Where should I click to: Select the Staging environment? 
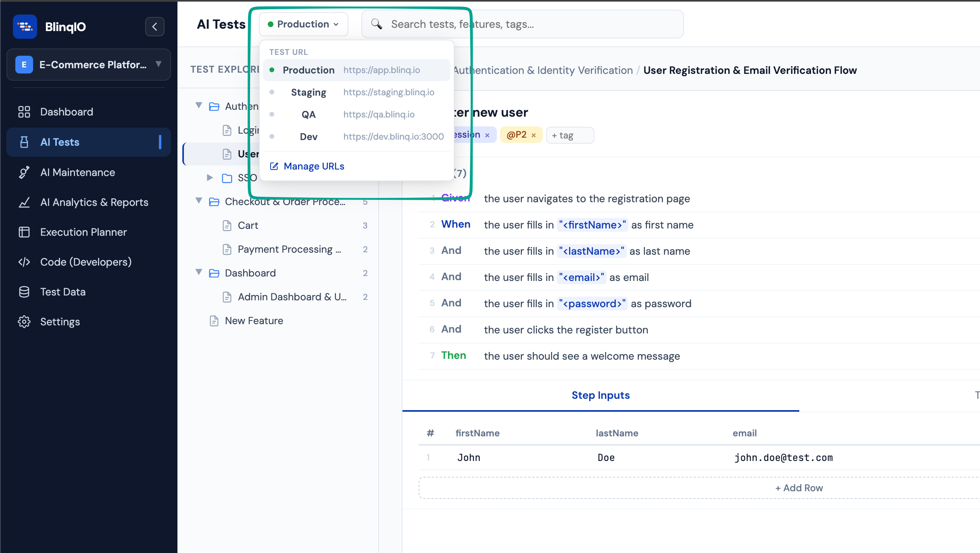[x=309, y=92]
